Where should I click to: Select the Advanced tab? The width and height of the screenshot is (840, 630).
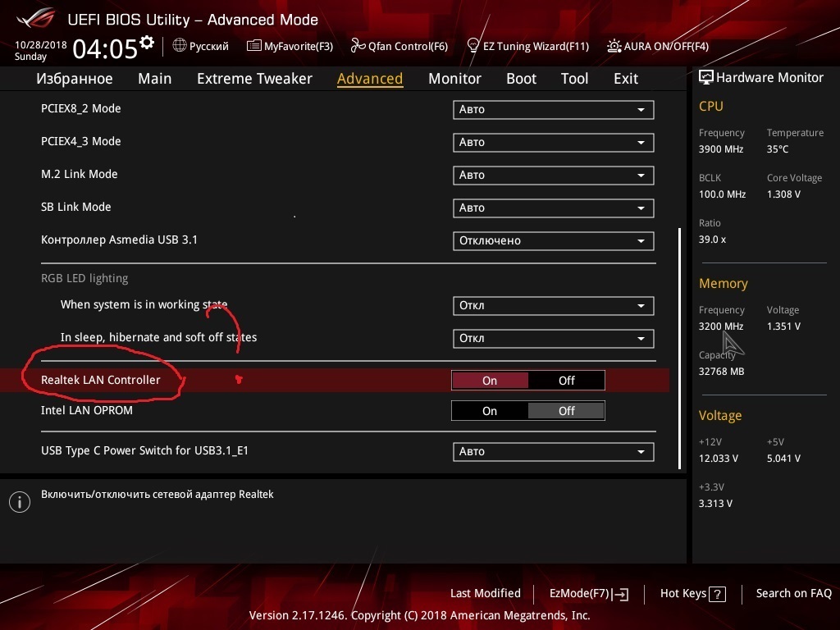tap(370, 79)
